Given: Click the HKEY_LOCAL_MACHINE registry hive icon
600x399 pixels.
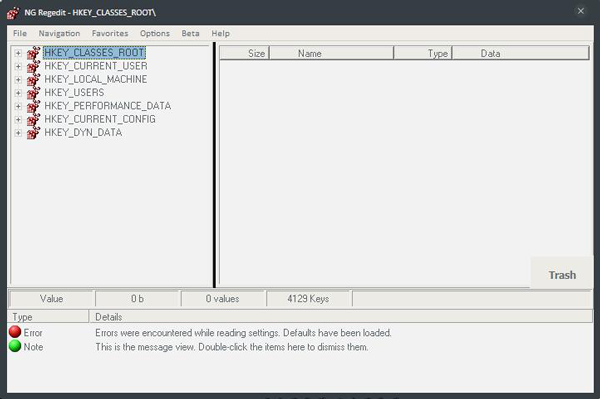Looking at the screenshot, I should click(33, 80).
